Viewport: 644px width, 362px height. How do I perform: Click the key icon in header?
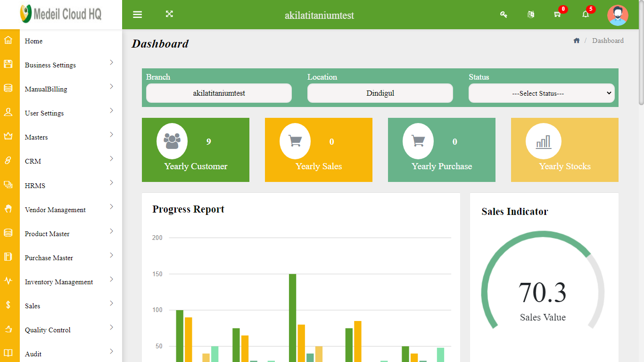[x=504, y=15]
